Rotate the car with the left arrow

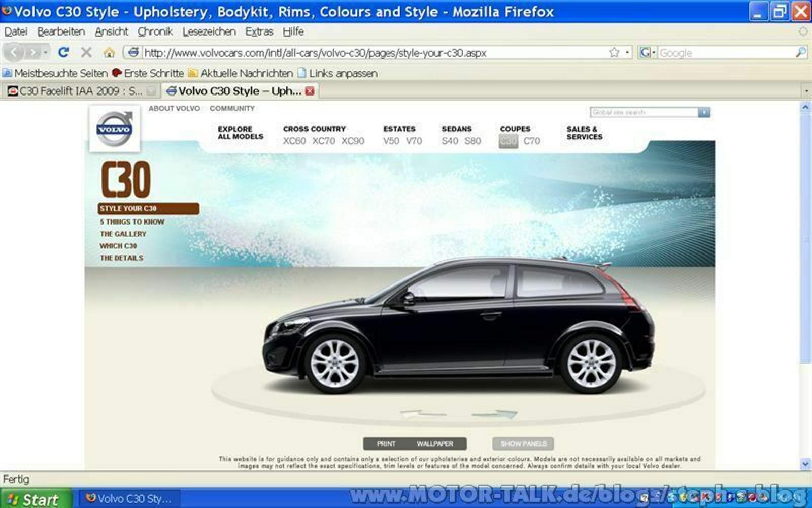422,414
